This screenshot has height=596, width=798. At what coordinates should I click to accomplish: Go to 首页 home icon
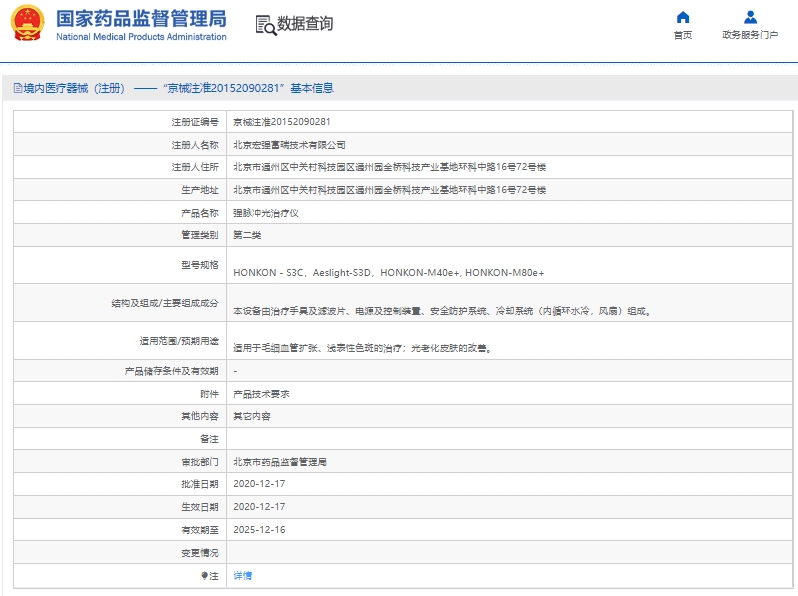click(x=682, y=18)
